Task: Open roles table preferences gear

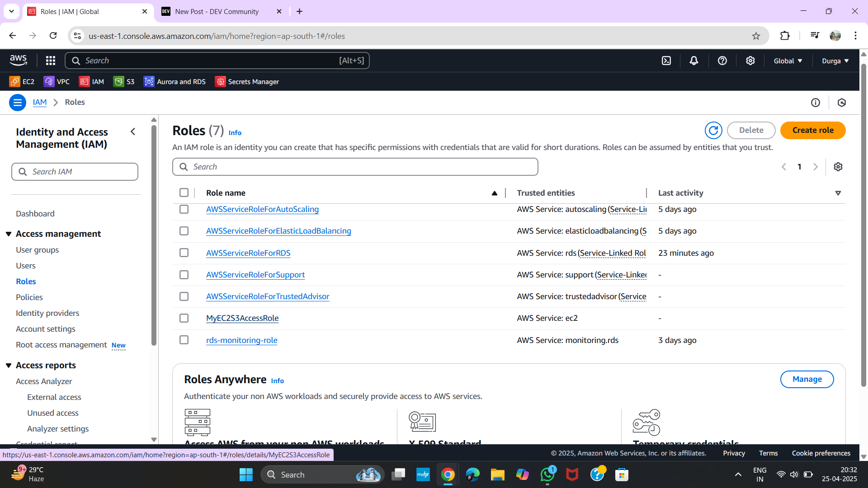Action: (x=838, y=167)
